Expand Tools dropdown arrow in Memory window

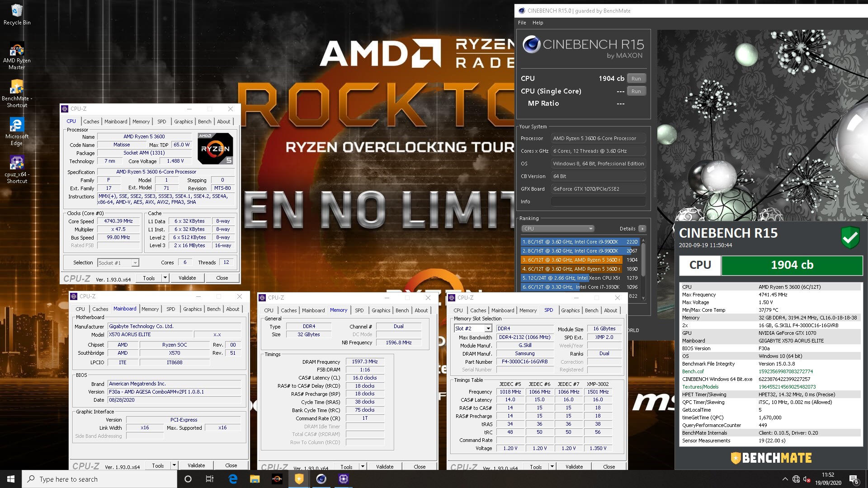point(363,467)
